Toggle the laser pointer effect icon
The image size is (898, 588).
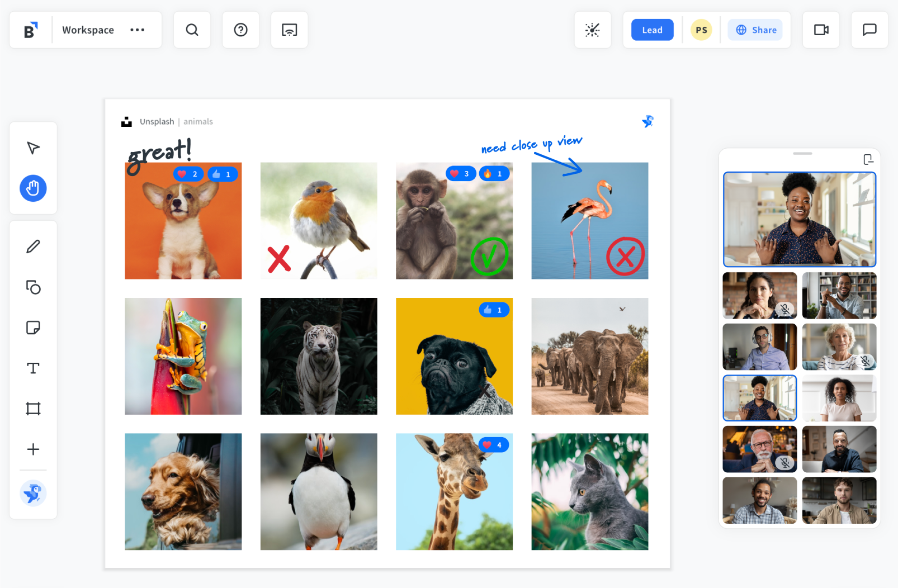[x=592, y=30]
